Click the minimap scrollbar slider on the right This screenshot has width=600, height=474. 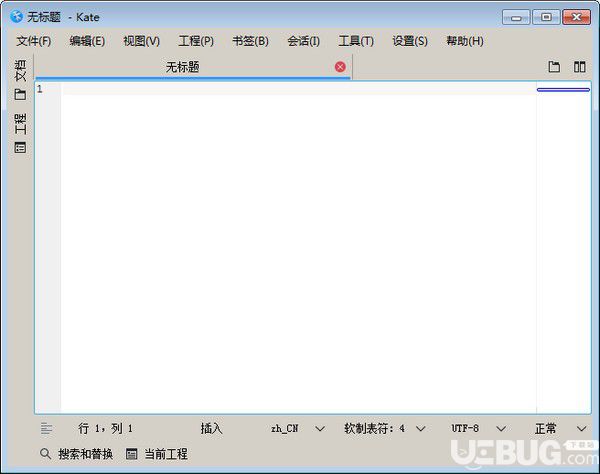tap(563, 90)
